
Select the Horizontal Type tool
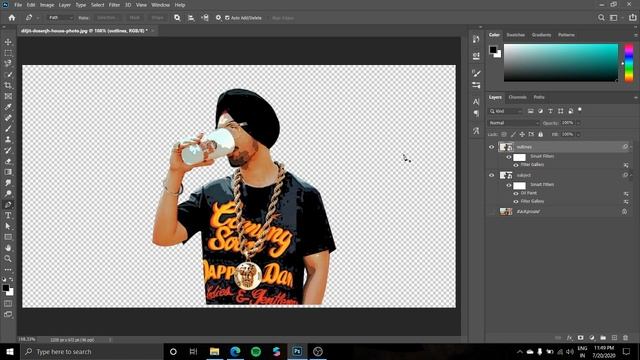8,215
